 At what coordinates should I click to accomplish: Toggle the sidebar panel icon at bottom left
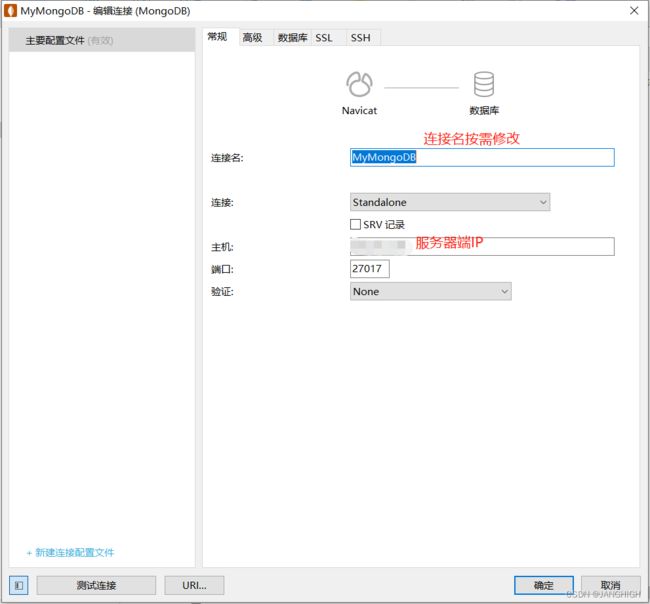[19, 585]
